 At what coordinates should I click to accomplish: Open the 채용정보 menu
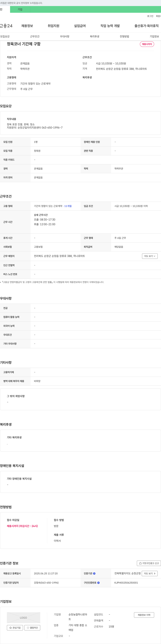[x=27, y=26]
